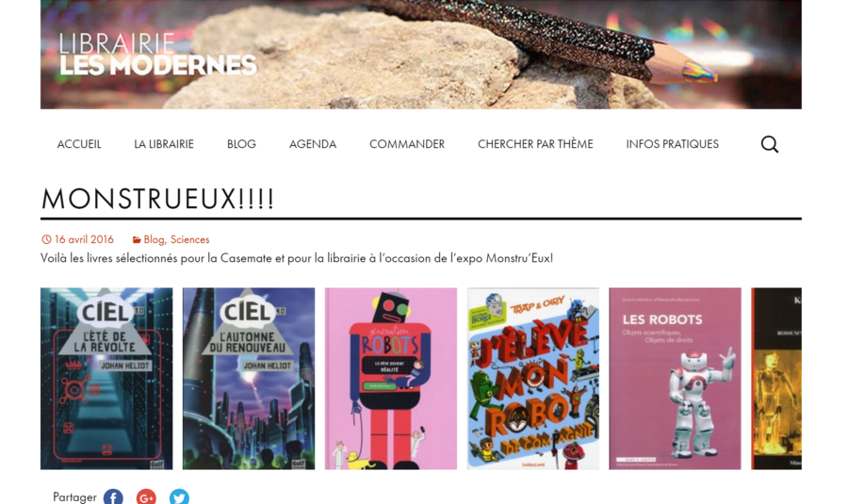This screenshot has height=504, width=848.
Task: Open Chercher par thème menu
Action: click(x=535, y=144)
